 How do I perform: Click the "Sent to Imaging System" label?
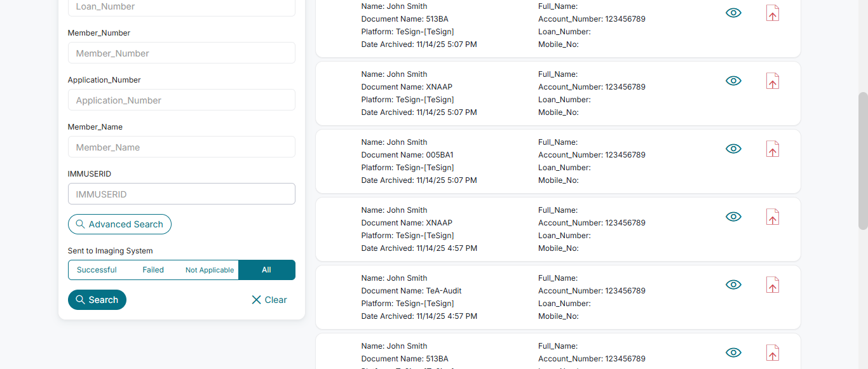click(111, 251)
